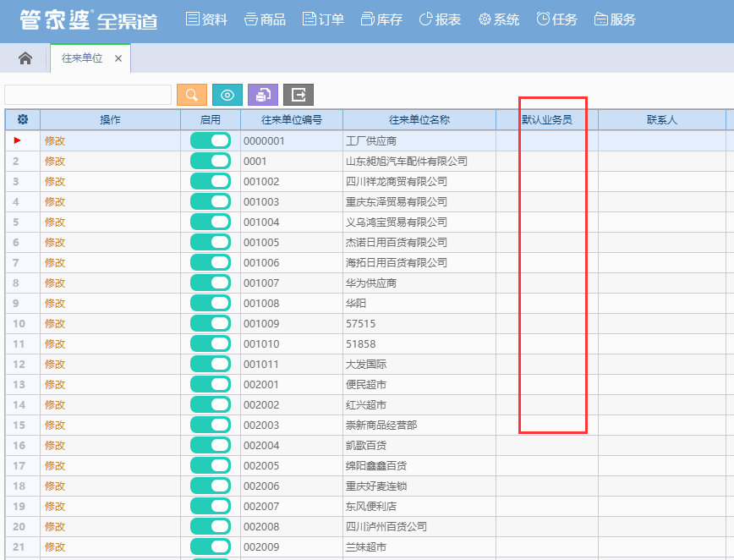Click 修改 link for 杰诺日用百货有限公司

point(55,243)
